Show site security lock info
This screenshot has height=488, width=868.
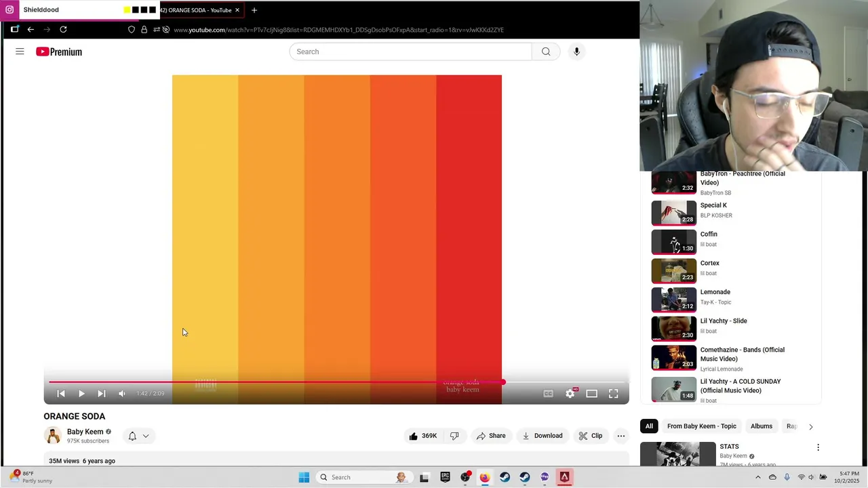(x=144, y=30)
